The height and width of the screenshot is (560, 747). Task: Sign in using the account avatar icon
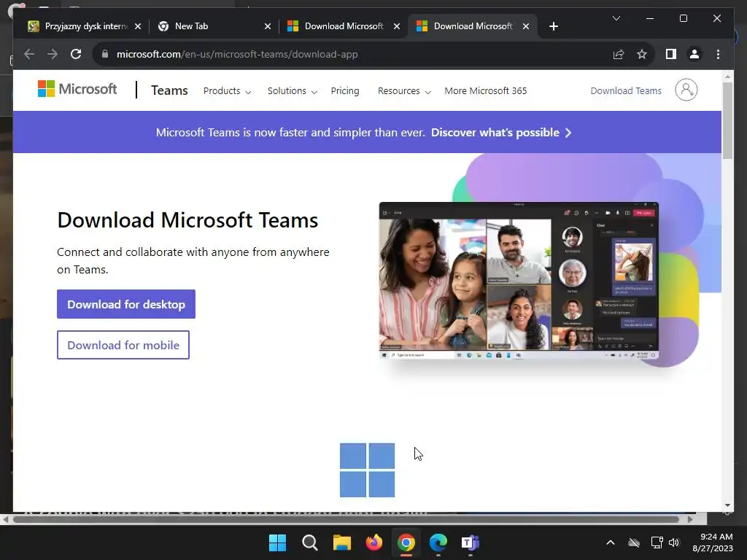pos(686,90)
